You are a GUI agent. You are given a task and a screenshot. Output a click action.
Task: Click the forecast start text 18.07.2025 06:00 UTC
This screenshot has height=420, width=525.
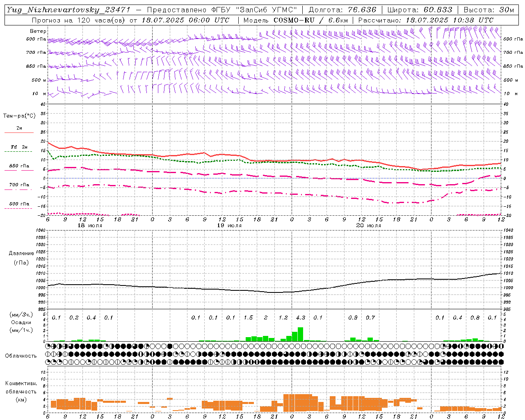[x=185, y=20]
